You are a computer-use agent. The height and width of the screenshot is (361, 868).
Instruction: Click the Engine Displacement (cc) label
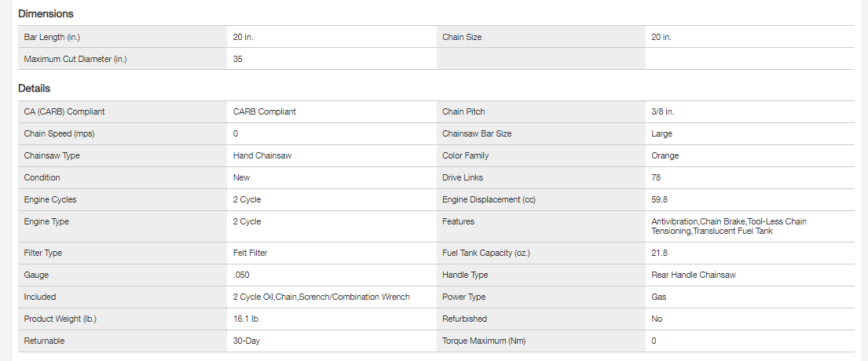click(489, 199)
